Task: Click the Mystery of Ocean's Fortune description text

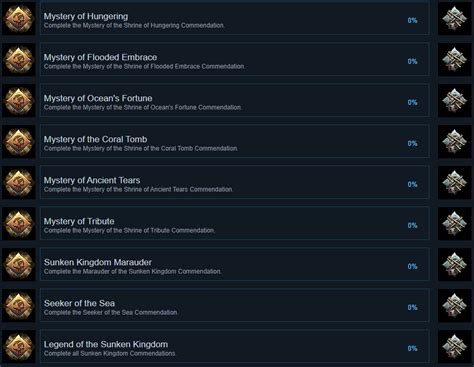Action: [143, 107]
